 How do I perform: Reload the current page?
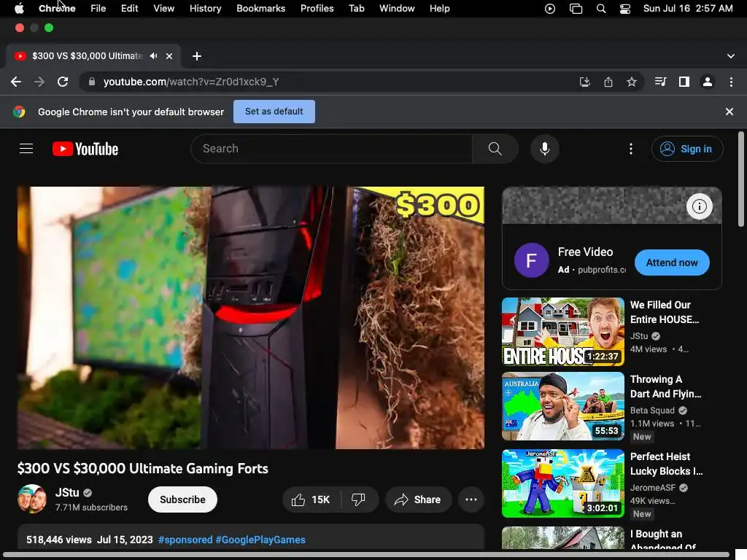(63, 82)
